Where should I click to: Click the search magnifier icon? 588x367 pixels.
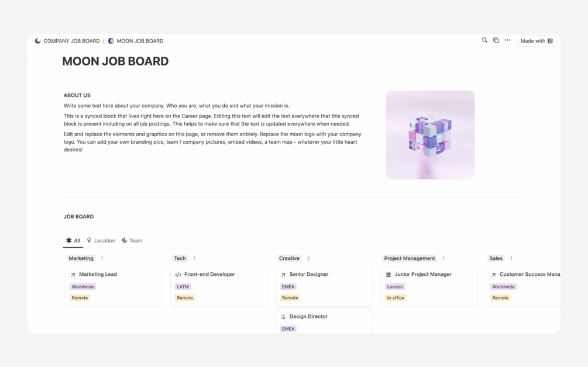tap(484, 40)
